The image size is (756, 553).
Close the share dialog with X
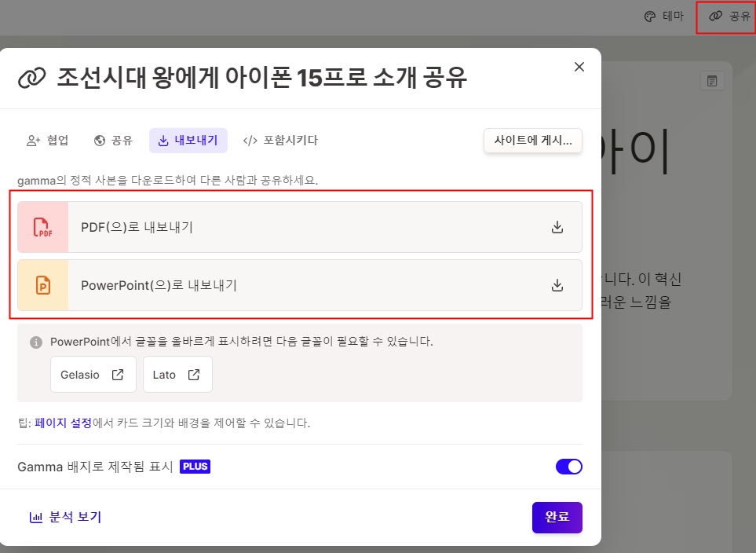579,67
